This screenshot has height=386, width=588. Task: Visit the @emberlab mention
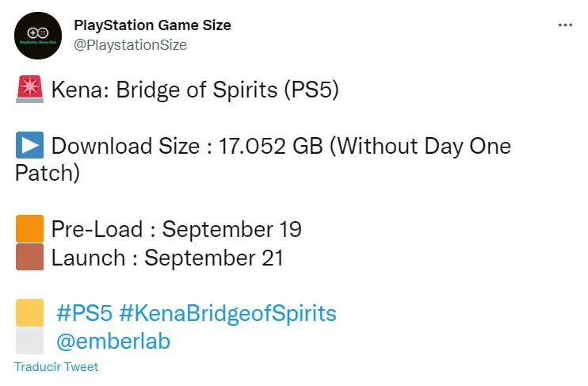click(x=113, y=342)
